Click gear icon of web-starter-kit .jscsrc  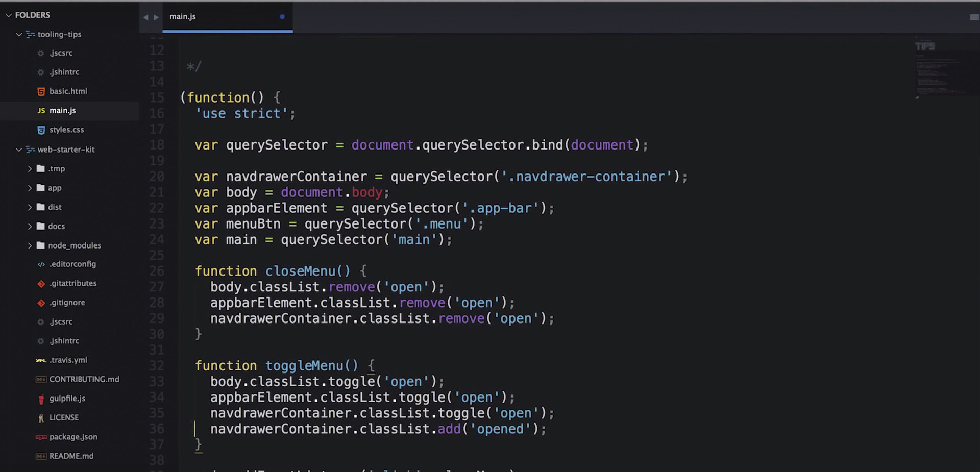[x=41, y=322]
